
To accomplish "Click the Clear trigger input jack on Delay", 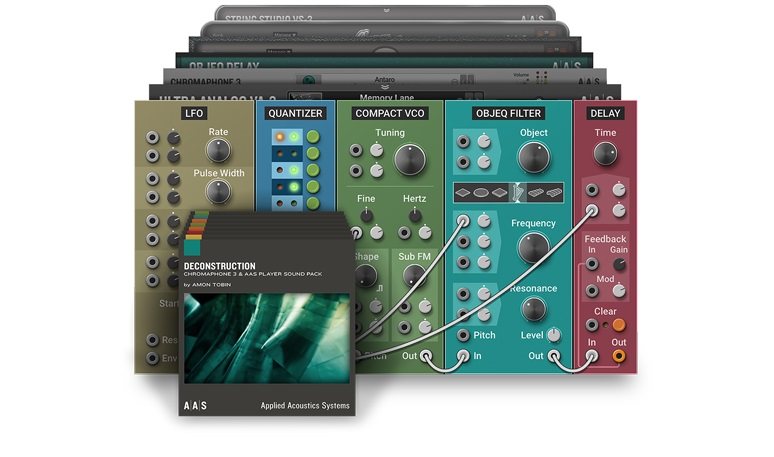I will (592, 325).
